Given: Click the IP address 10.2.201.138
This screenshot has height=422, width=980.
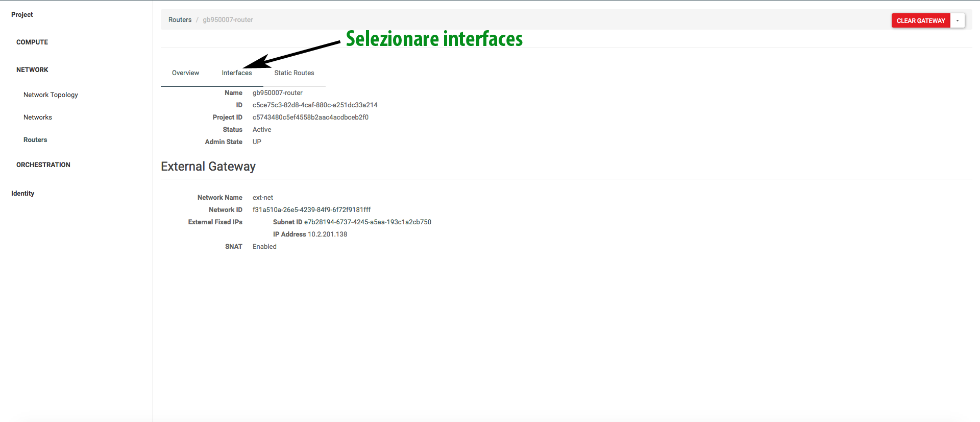Looking at the screenshot, I should click(327, 235).
